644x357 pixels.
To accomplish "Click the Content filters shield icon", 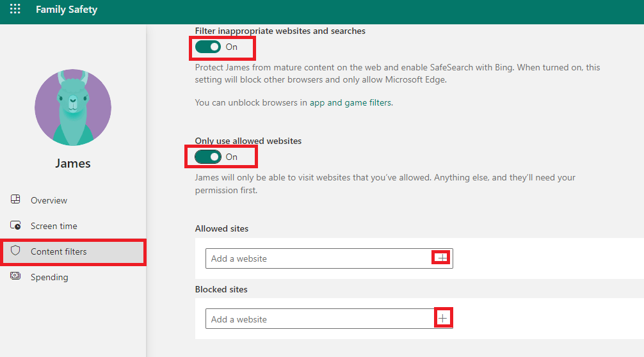I will 16,251.
